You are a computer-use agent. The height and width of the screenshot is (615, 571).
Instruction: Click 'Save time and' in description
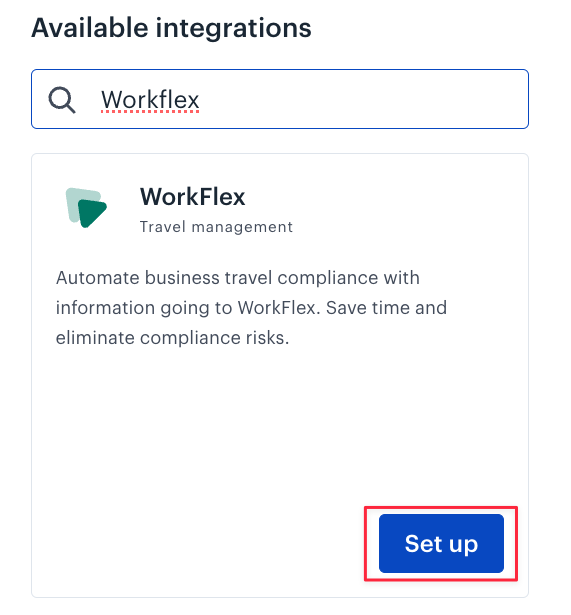[386, 308]
